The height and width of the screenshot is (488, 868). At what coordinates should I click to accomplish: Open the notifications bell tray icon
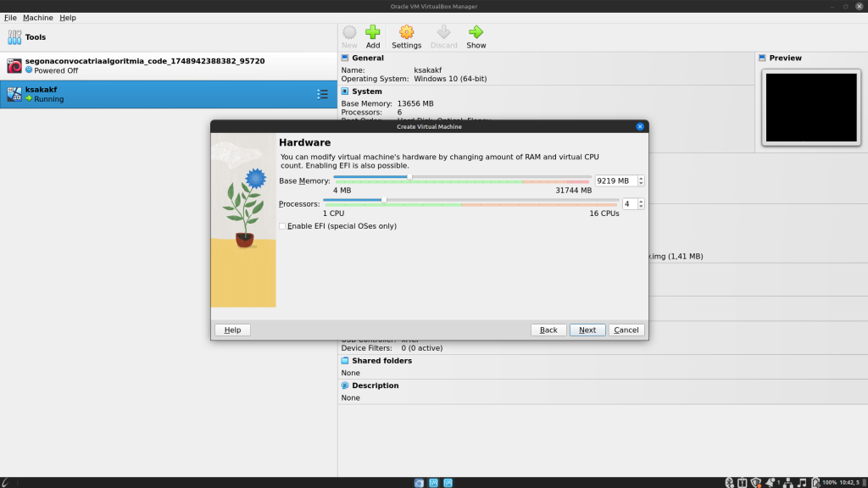[x=770, y=483]
